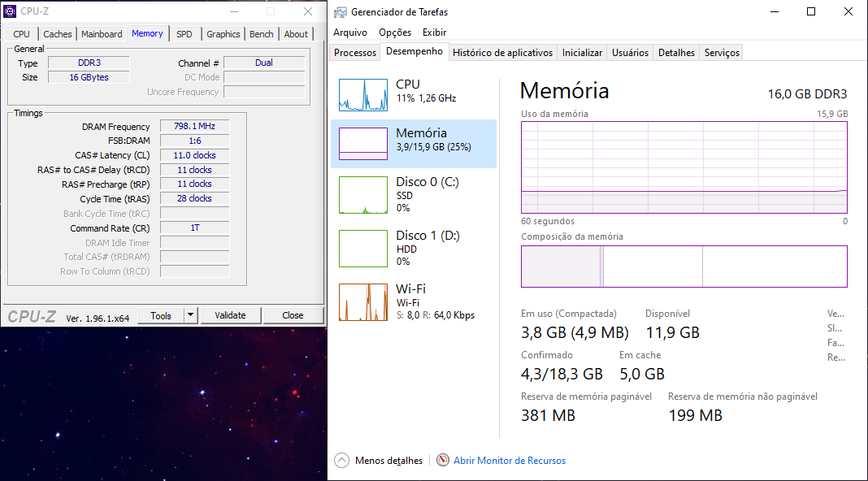Click the Uso da memória graph
The width and height of the screenshot is (868, 481).
coord(684,167)
